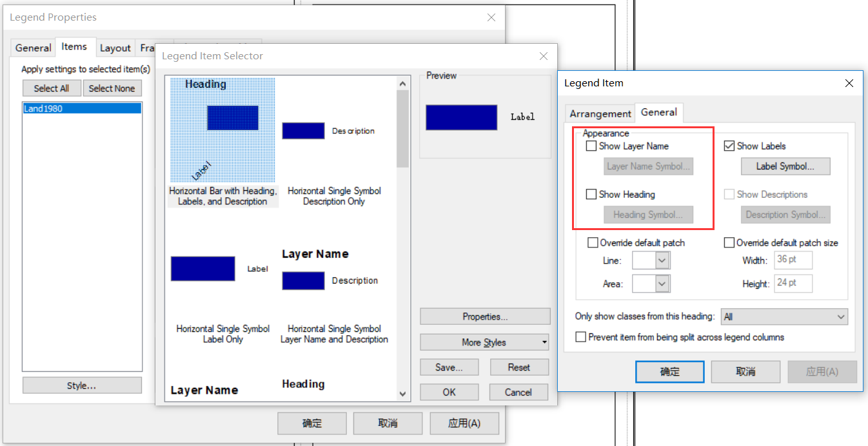
Task: Enable Show Heading checkbox
Action: pos(591,195)
